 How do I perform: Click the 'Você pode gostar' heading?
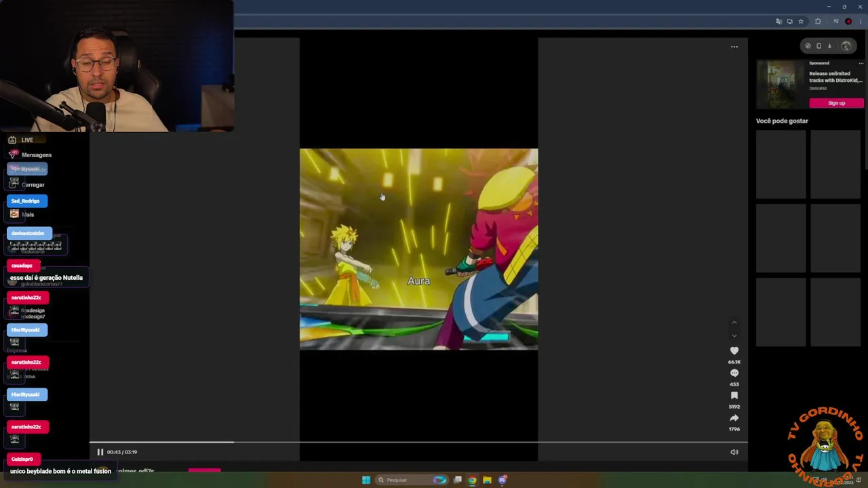(782, 121)
